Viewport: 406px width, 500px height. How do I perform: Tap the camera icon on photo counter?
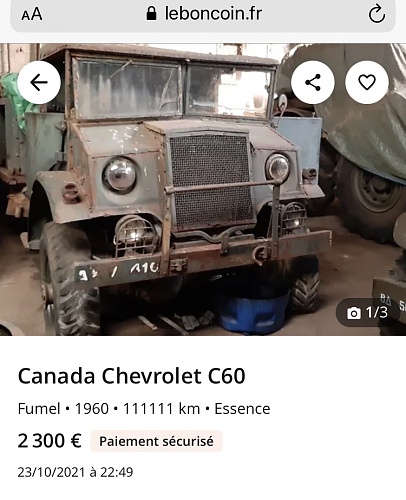point(354,313)
